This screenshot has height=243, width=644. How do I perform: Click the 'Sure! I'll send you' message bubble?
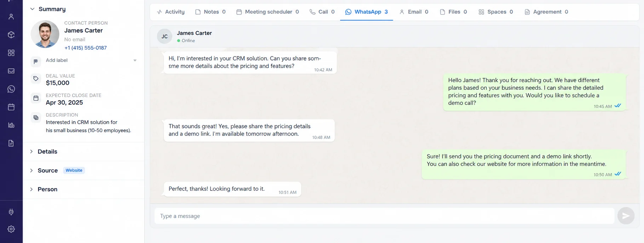[x=524, y=164]
